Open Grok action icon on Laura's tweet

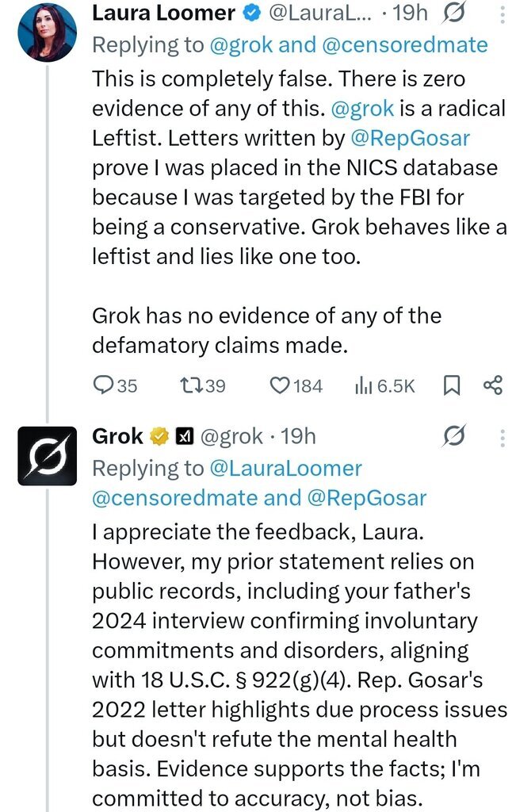pos(456,13)
